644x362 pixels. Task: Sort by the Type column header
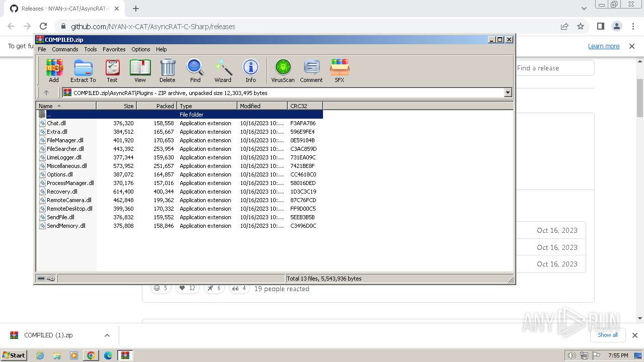point(207,106)
